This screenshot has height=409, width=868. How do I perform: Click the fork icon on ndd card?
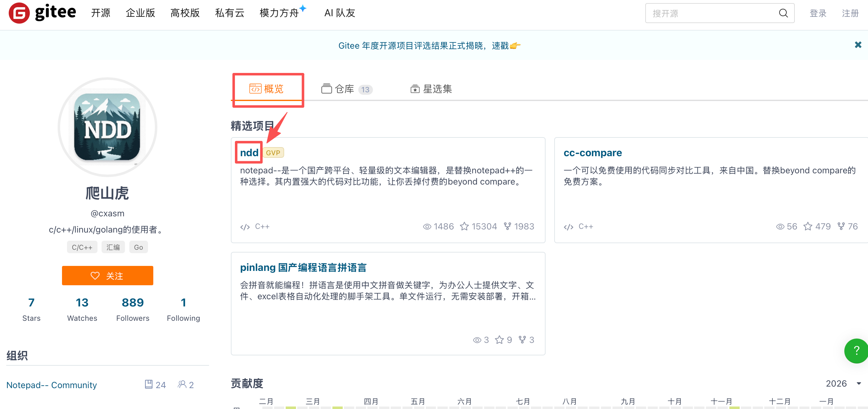point(507,226)
